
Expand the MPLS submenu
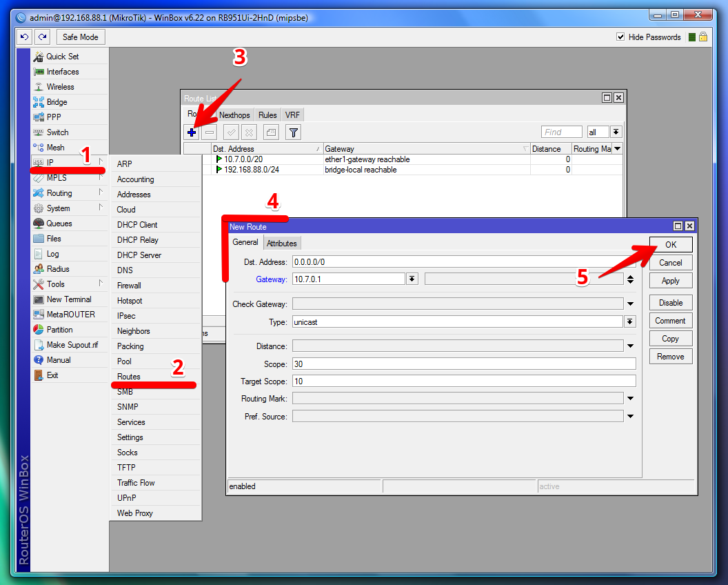[70, 178]
